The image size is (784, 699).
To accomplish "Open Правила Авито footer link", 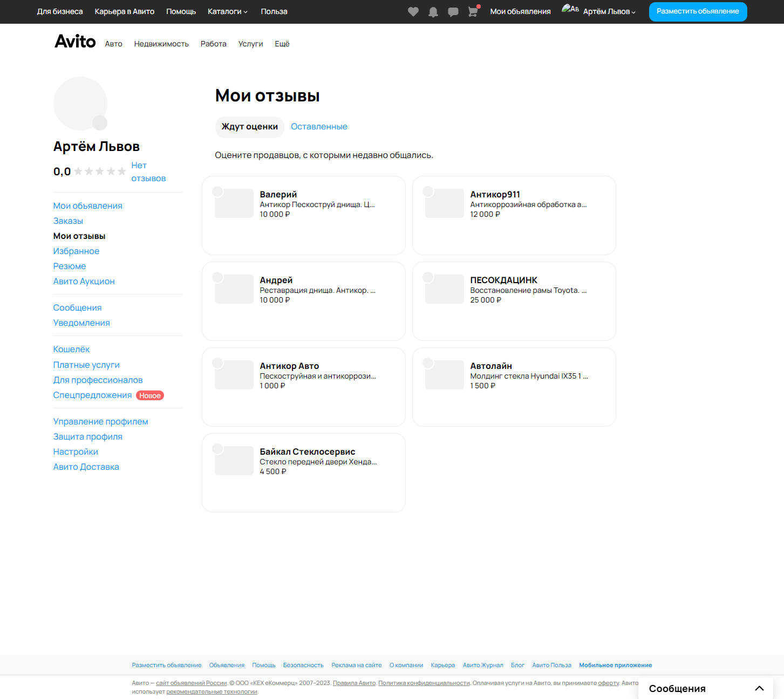I will pos(354,683).
